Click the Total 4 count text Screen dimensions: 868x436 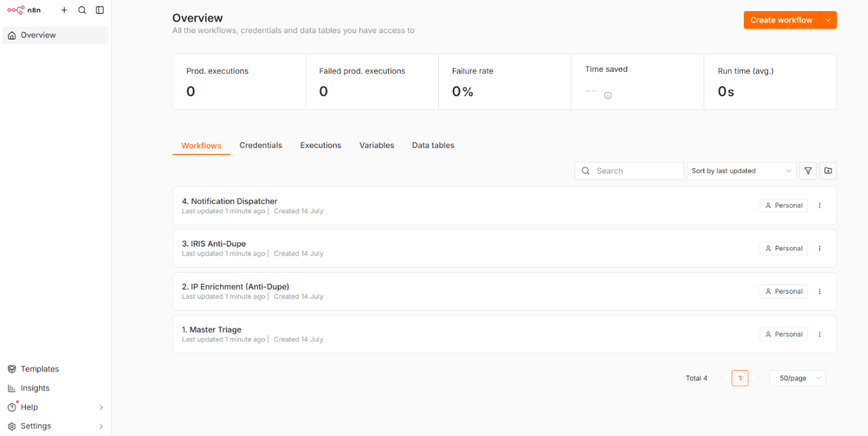pos(697,378)
